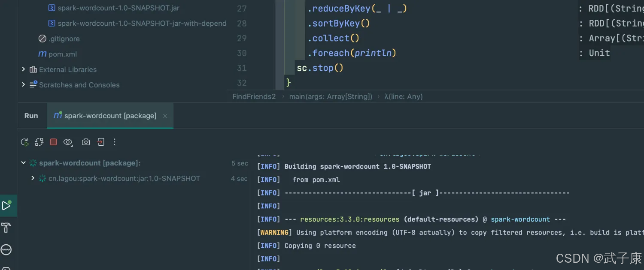644x270 pixels.
Task: Click resources:3.3.0:resources in log
Action: click(x=350, y=219)
